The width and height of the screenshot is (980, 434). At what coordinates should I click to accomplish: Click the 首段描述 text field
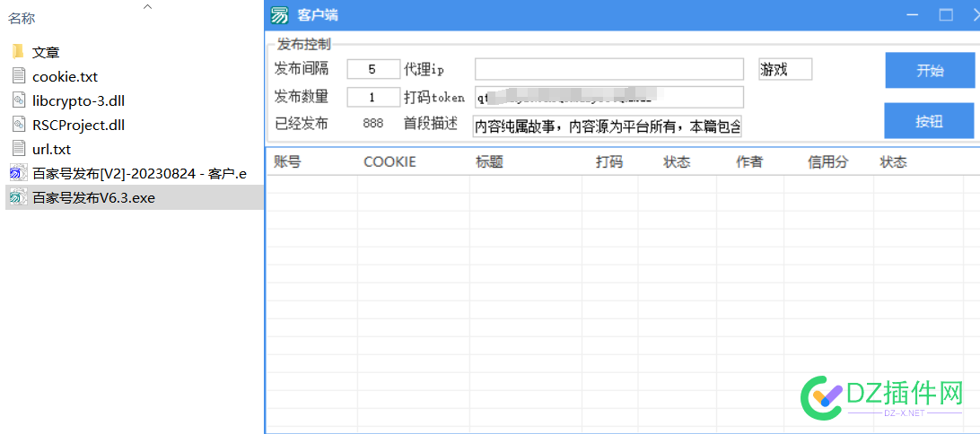point(608,126)
